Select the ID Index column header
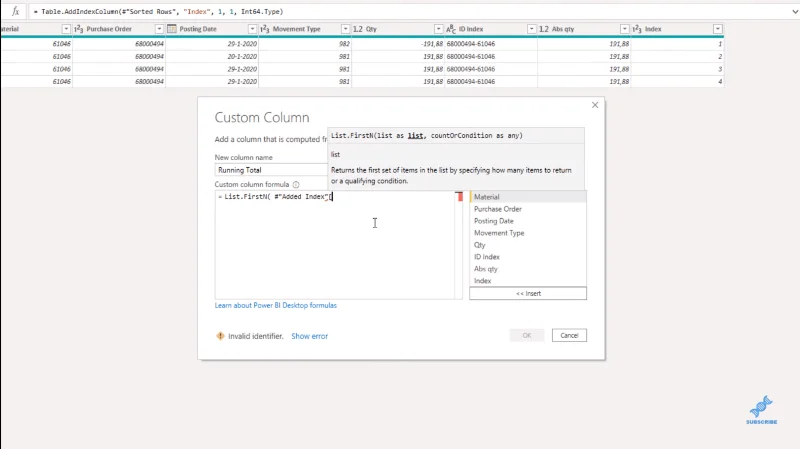The height and width of the screenshot is (449, 800). [x=491, y=29]
